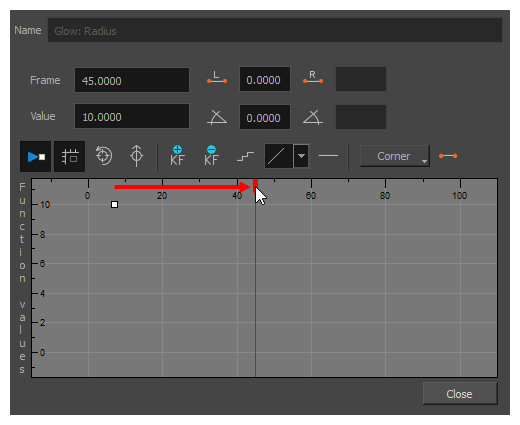Click the flat constant segment icon

pos(328,156)
